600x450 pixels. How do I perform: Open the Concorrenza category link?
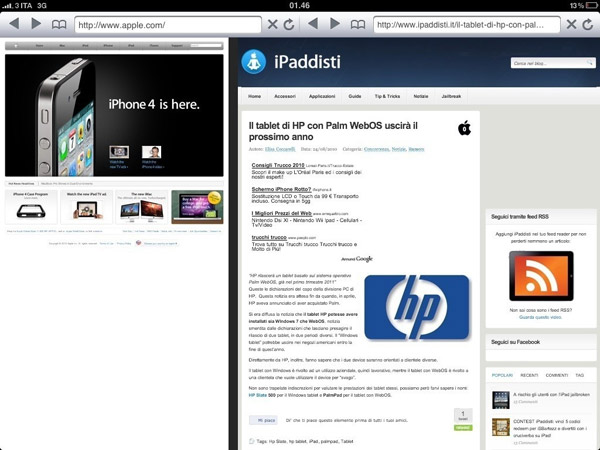[x=377, y=149]
